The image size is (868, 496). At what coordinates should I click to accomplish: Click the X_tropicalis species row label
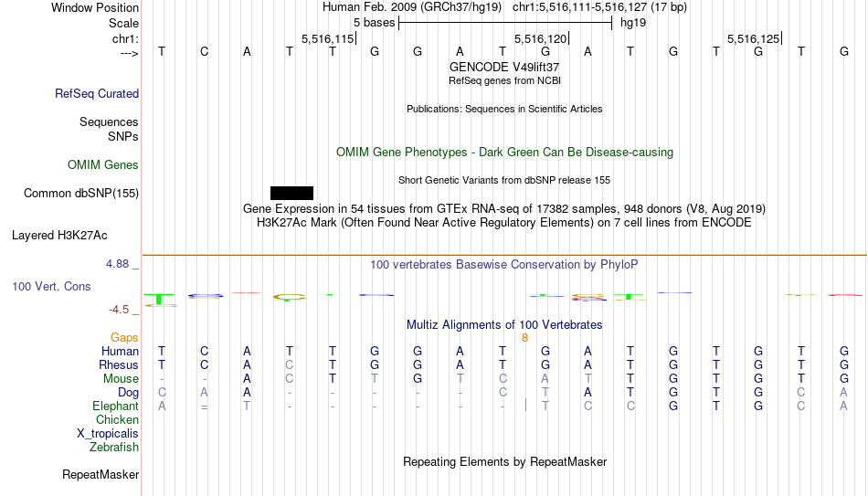click(x=108, y=434)
